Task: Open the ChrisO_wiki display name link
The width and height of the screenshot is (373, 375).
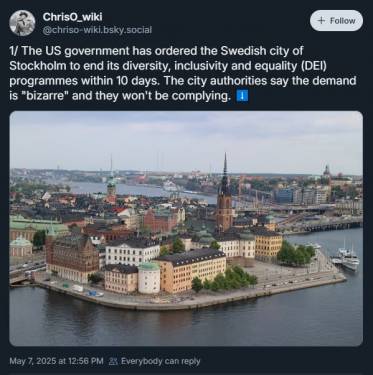Action: (72, 17)
